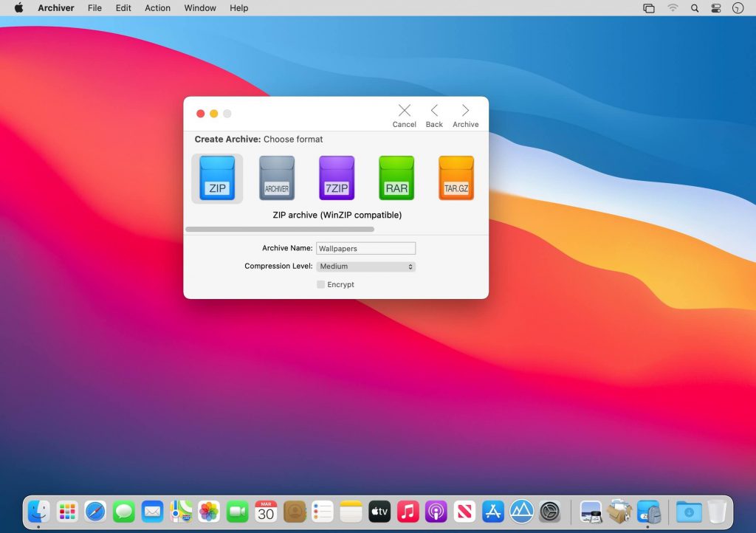756x533 pixels.
Task: Pick the TAR.GZ format icon
Action: pos(456,177)
